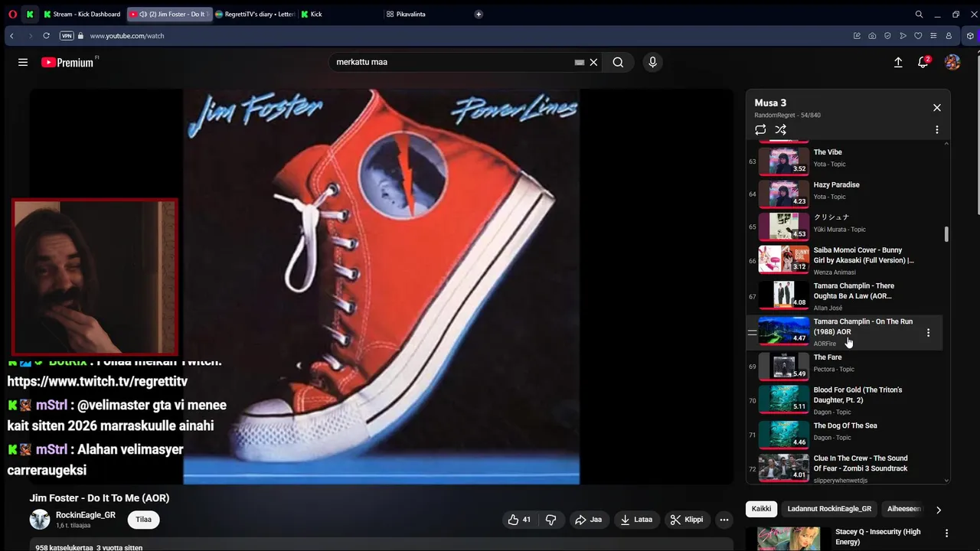Click the Jim Foster video player

tap(381, 287)
